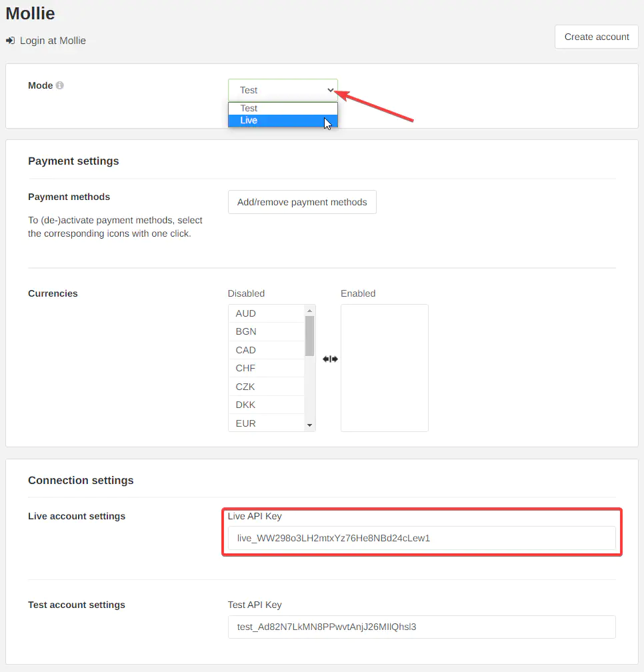Click inside the Live API Key field
Screen dimensions: 644x672
tap(421, 538)
